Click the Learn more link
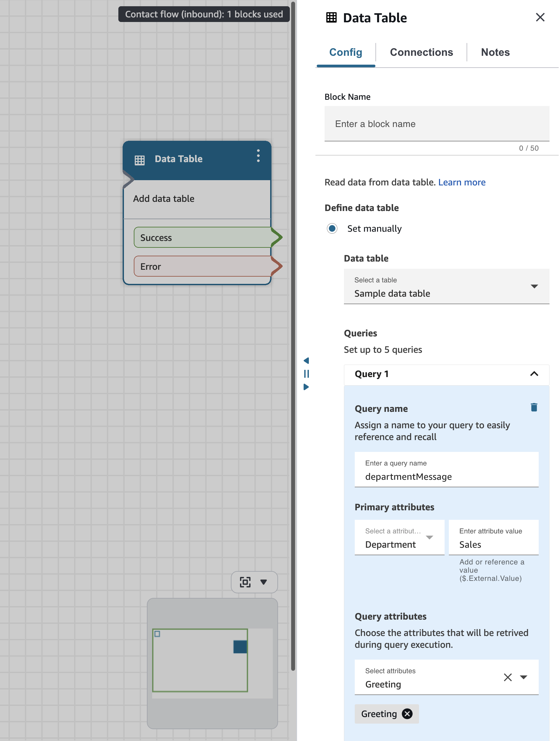Viewport: 560px width, 741px height. point(462,182)
